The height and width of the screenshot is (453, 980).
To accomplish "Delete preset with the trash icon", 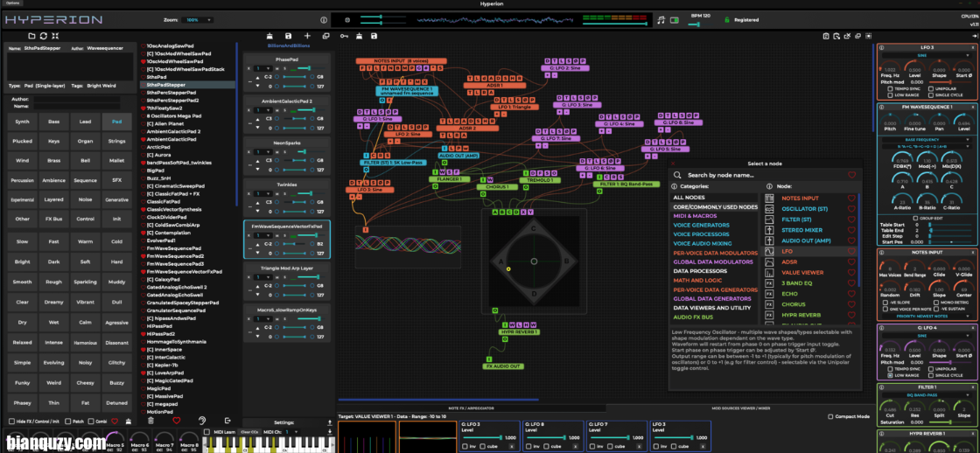I will coord(150,421).
